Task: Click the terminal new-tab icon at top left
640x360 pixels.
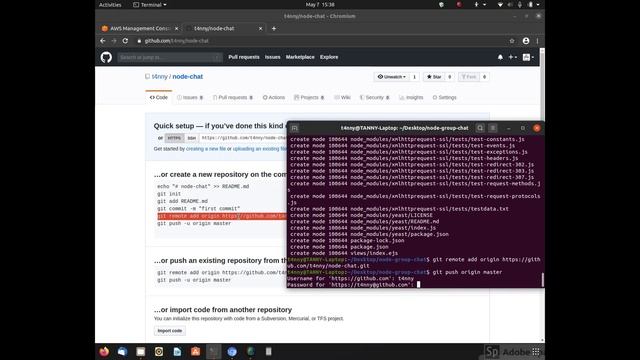Action: click(295, 128)
